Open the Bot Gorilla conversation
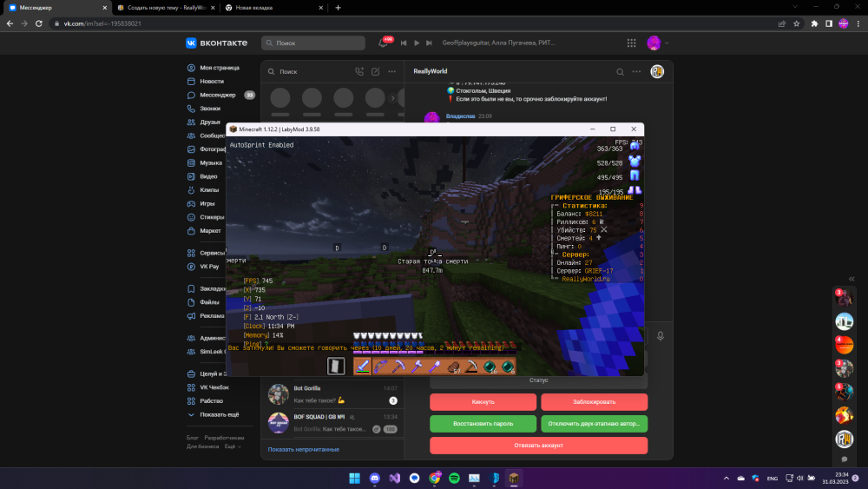868x489 pixels. pyautogui.click(x=332, y=394)
